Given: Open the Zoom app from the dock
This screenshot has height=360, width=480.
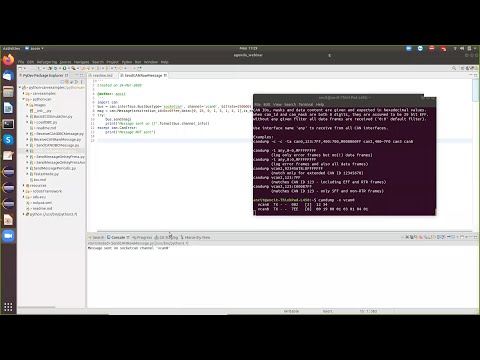Looking at the screenshot, I should pyautogui.click(x=8, y=236).
